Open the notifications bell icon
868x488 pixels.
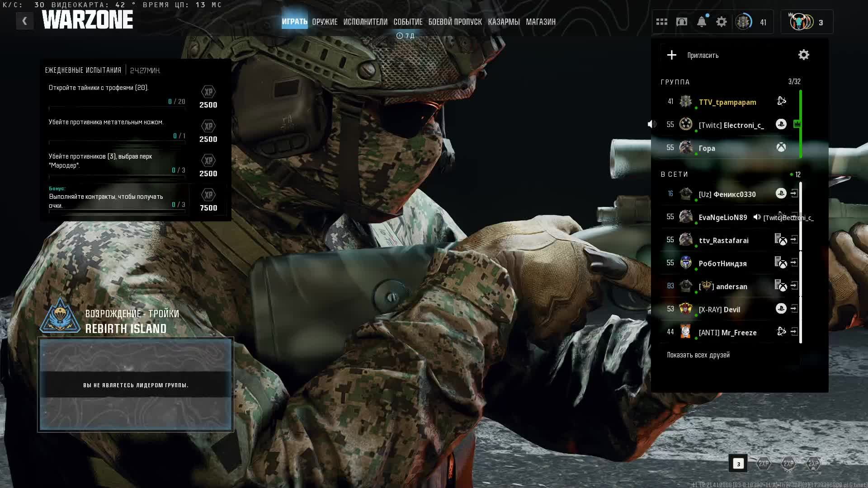point(702,22)
